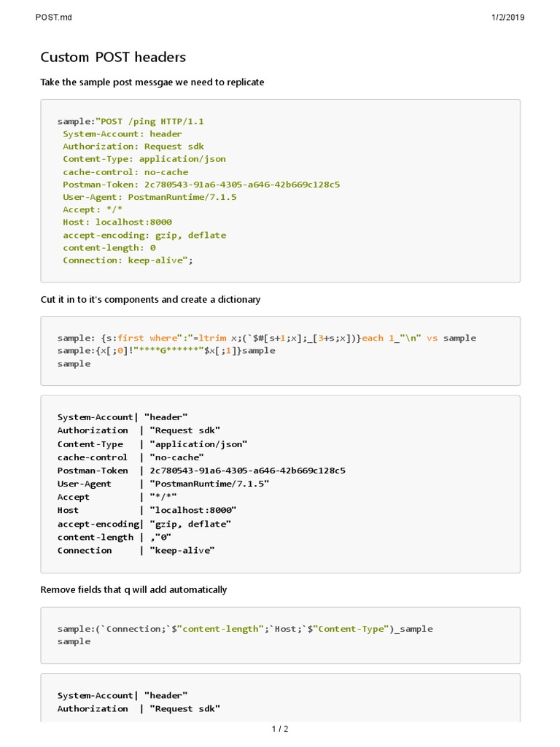This screenshot has height=747, width=560.
Task: Click the "vs" keyword in the code
Action: pos(432,338)
